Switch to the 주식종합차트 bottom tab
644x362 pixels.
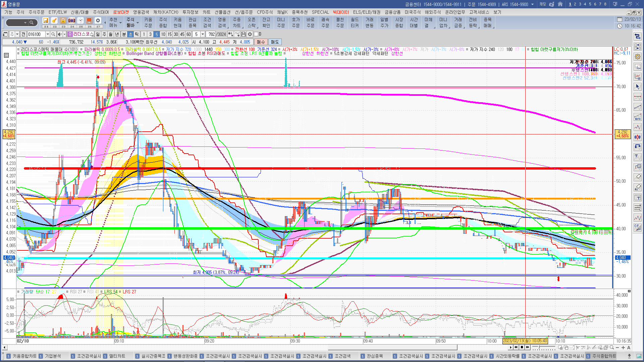pos(604,356)
